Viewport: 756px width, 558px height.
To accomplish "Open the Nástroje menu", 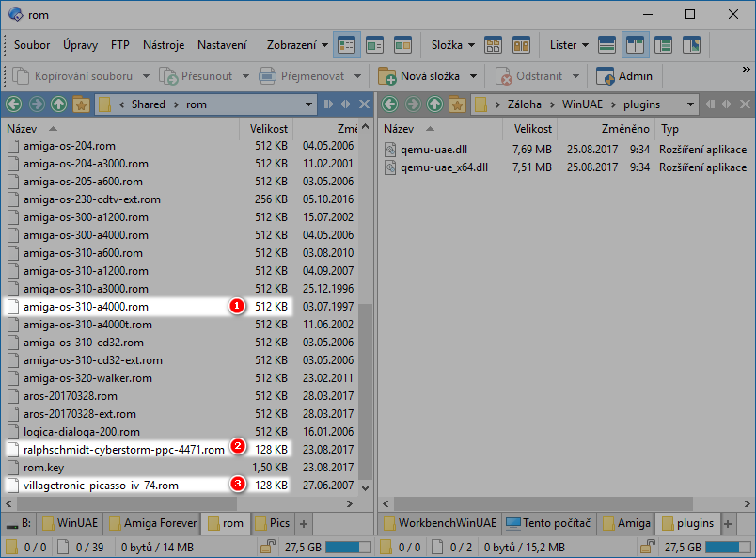I will [163, 44].
